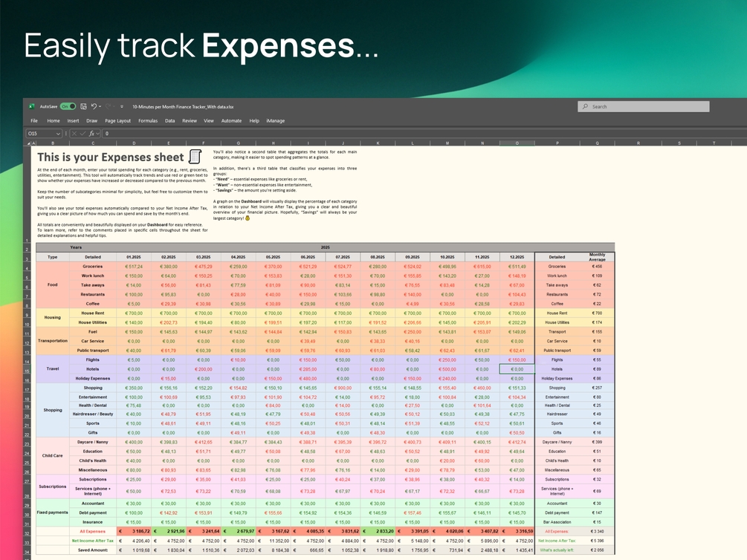The width and height of the screenshot is (747, 560).
Task: Toggle the AutoSave switch
Action: (x=68, y=106)
